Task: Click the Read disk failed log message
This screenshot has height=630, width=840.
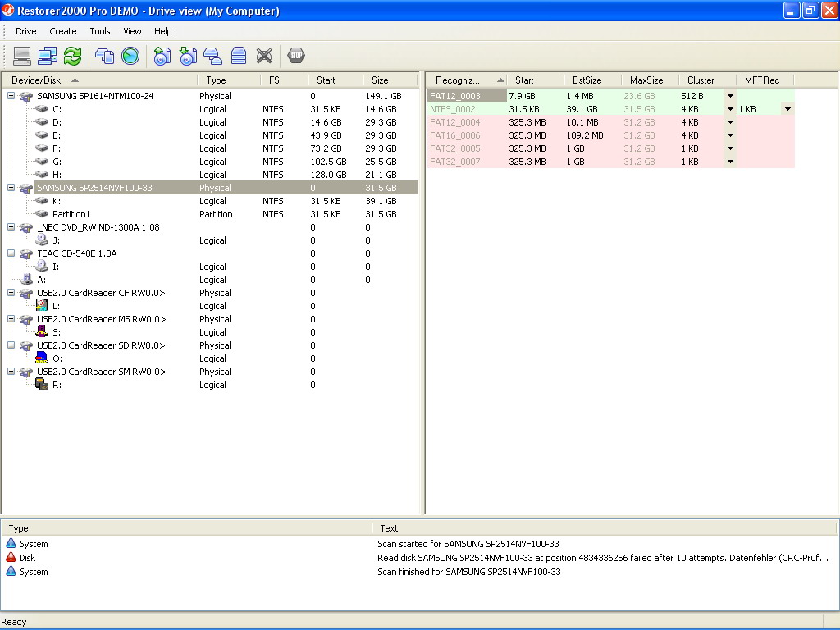Action: 603,558
